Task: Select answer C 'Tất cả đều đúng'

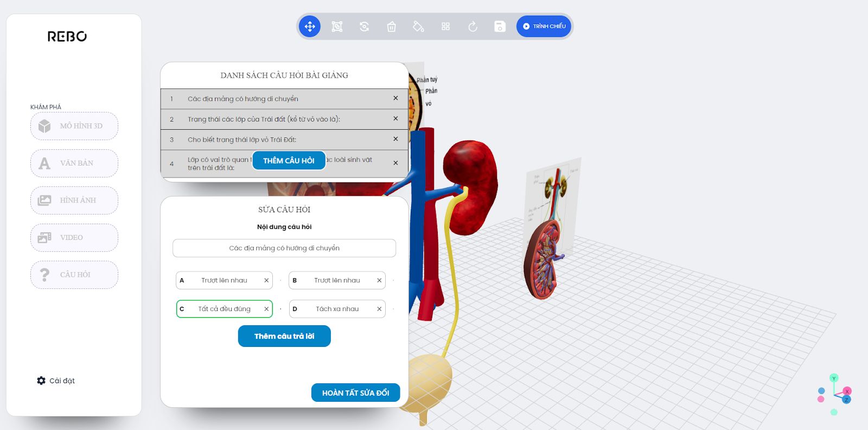Action: 224,309
